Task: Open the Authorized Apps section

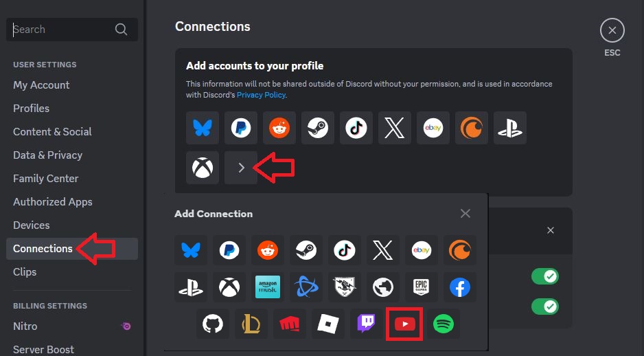Action: (x=53, y=202)
